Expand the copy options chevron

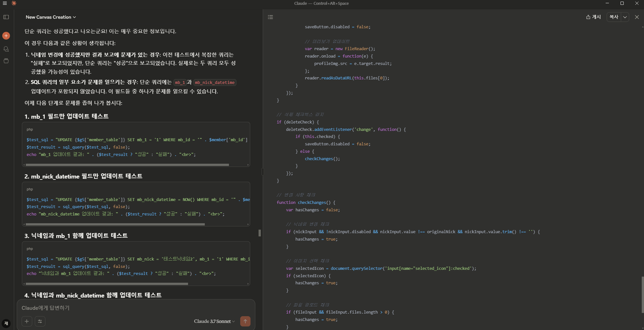625,17
